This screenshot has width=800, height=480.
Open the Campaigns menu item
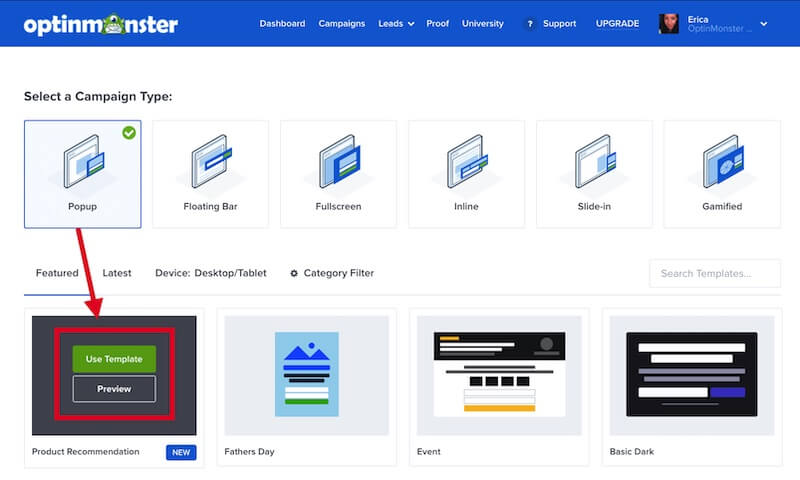[342, 24]
